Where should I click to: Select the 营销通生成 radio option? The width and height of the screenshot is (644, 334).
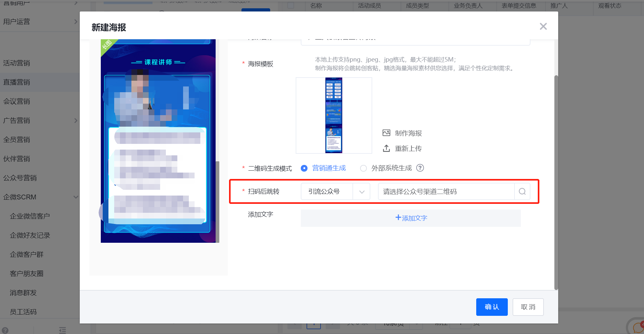(304, 168)
